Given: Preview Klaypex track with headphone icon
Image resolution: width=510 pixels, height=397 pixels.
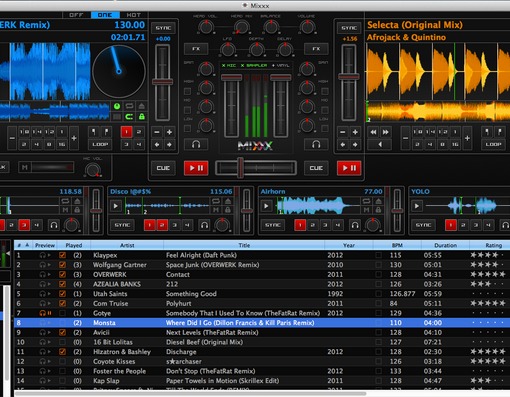Looking at the screenshot, I should 42,255.
